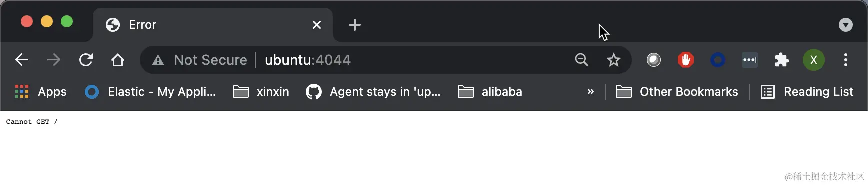Image resolution: width=868 pixels, height=185 pixels.
Task: Go to the home page
Action: 118,60
